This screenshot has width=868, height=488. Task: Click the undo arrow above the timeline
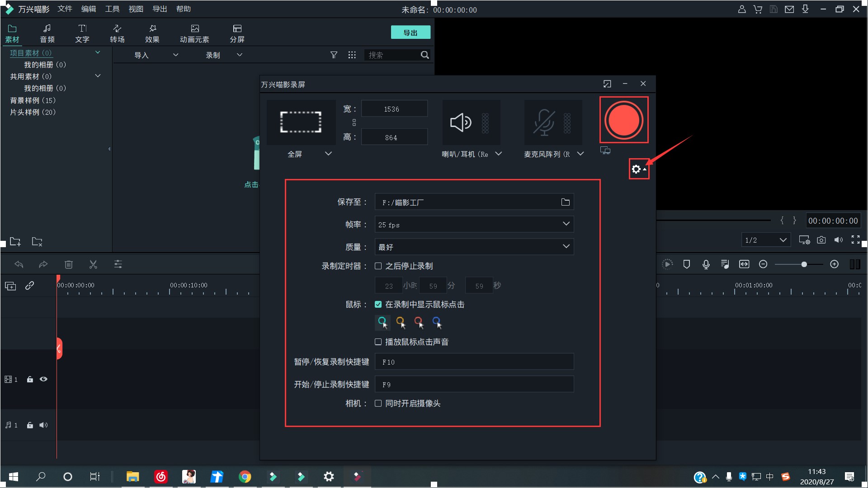(19, 264)
